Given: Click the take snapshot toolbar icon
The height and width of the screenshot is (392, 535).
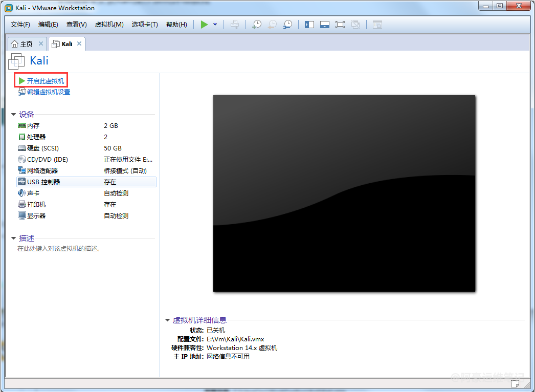Looking at the screenshot, I should point(257,25).
